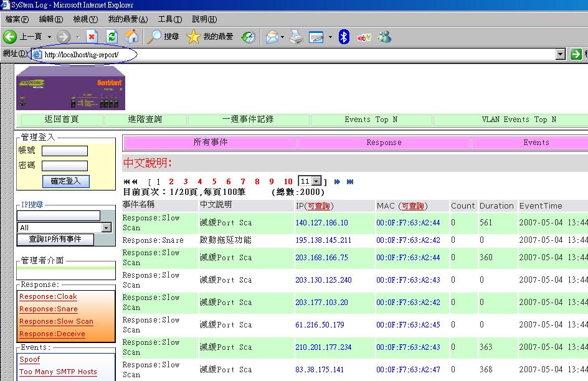588x381 pixels.
Task: Open the Response:Cloak link
Action: point(48,297)
